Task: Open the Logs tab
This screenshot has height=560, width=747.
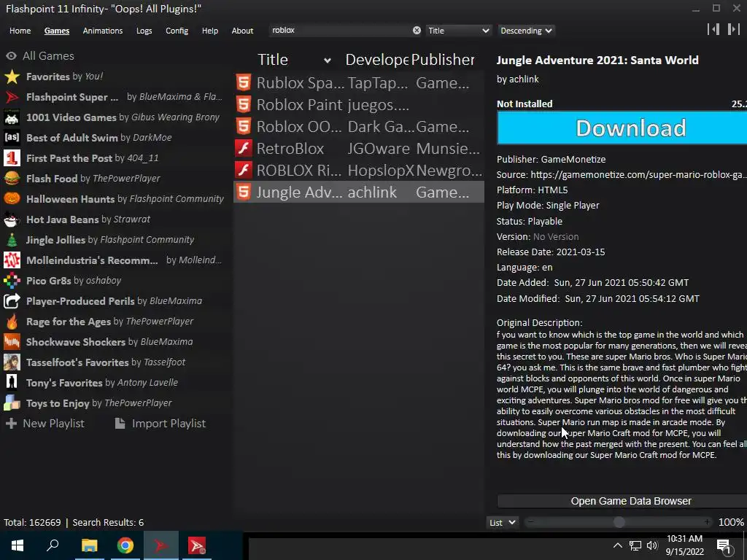Action: click(x=144, y=31)
